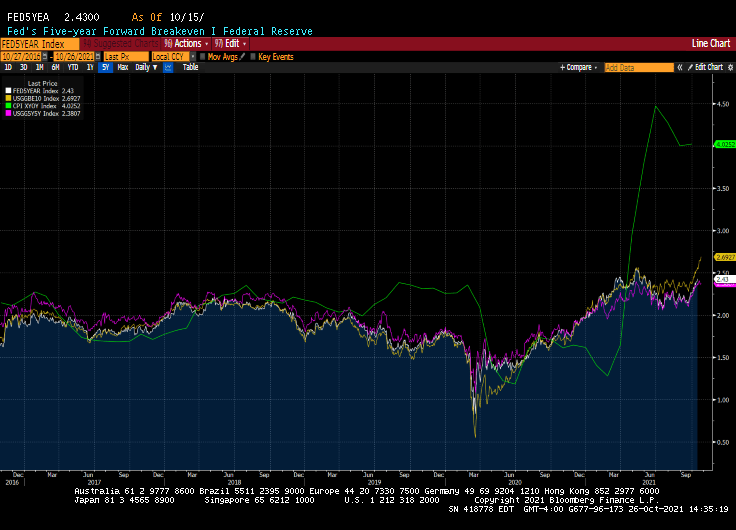
Task: Select the 5Y time range
Action: [105, 67]
